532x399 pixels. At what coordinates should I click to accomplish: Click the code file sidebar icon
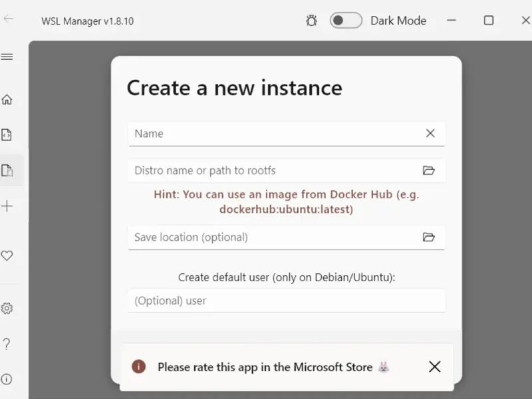click(x=7, y=135)
